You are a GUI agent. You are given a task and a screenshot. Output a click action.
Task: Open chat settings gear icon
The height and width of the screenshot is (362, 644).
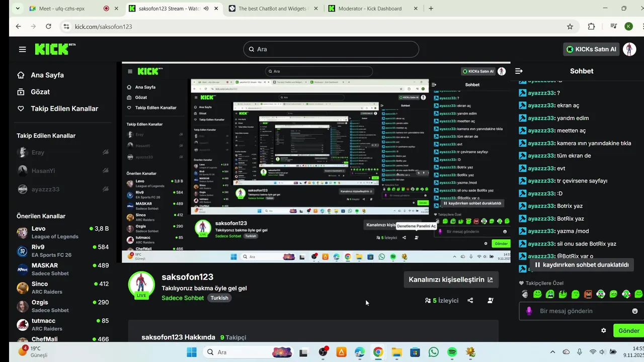[604, 330]
